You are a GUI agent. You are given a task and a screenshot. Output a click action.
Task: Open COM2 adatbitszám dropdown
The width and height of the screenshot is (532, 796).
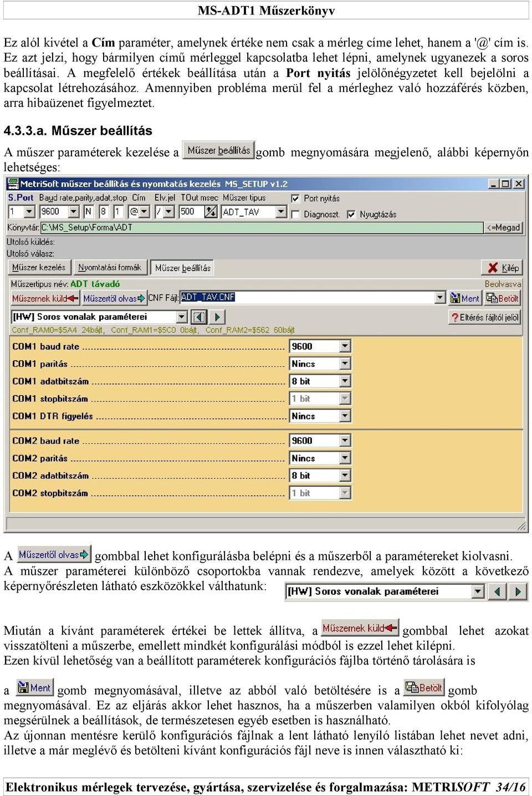click(x=345, y=476)
